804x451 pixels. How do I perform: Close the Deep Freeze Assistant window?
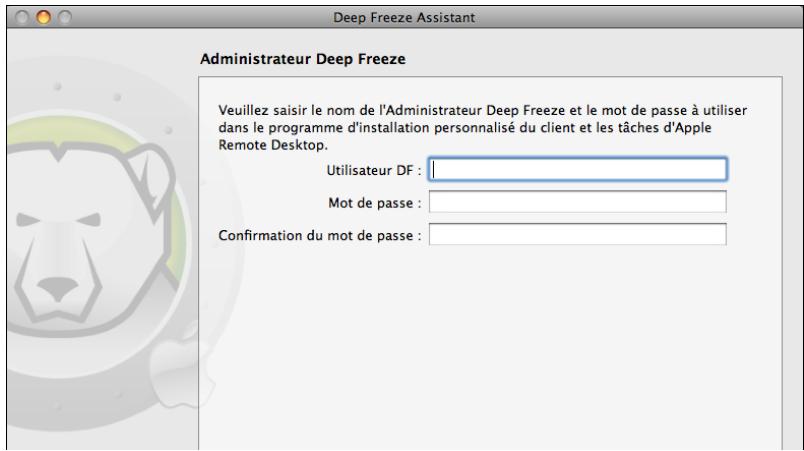pos(22,17)
